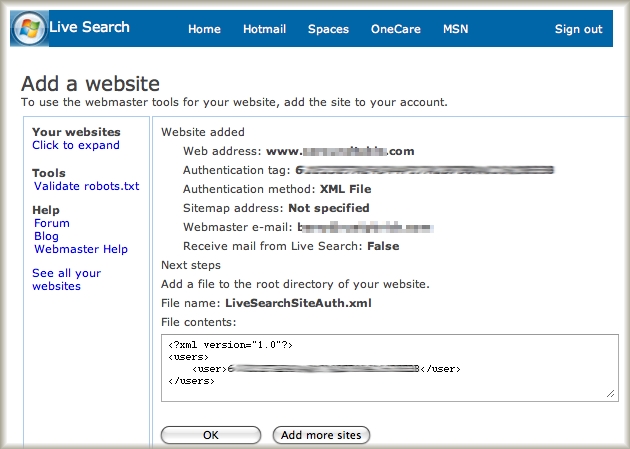Click the xml version line in file contents
Screen dimensions: 630x449
(x=230, y=345)
